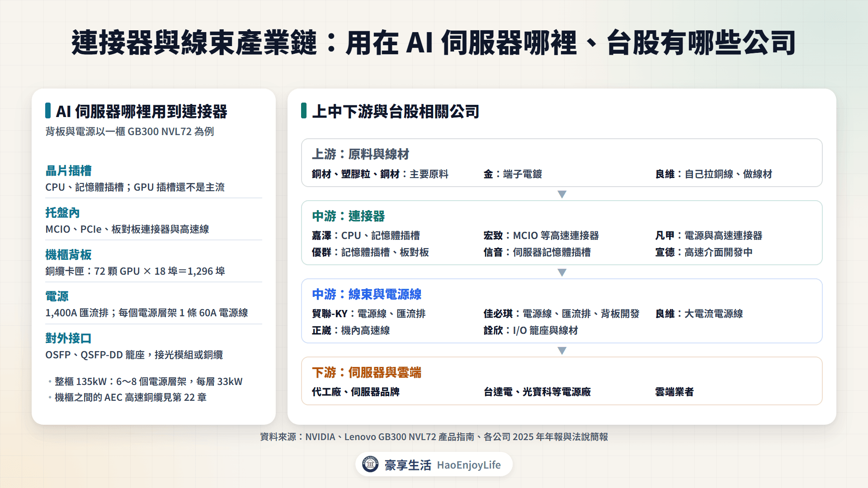This screenshot has height=488, width=868.
Task: Click the entry 銅材、塑膠粒、鋼材：主要原料
Action: tap(380, 174)
